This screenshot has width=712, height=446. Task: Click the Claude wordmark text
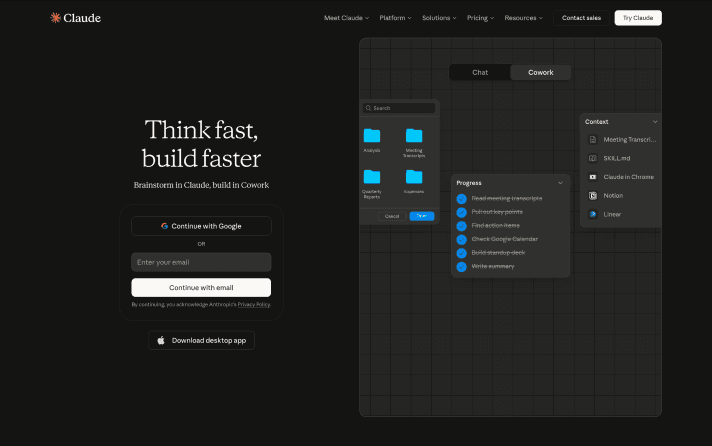pyautogui.click(x=82, y=18)
